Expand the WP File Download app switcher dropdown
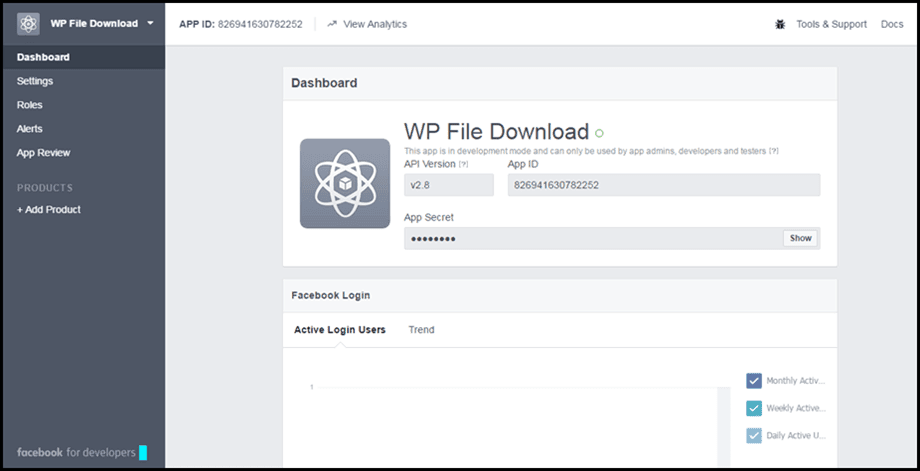The height and width of the screenshot is (471, 920). pos(150,23)
